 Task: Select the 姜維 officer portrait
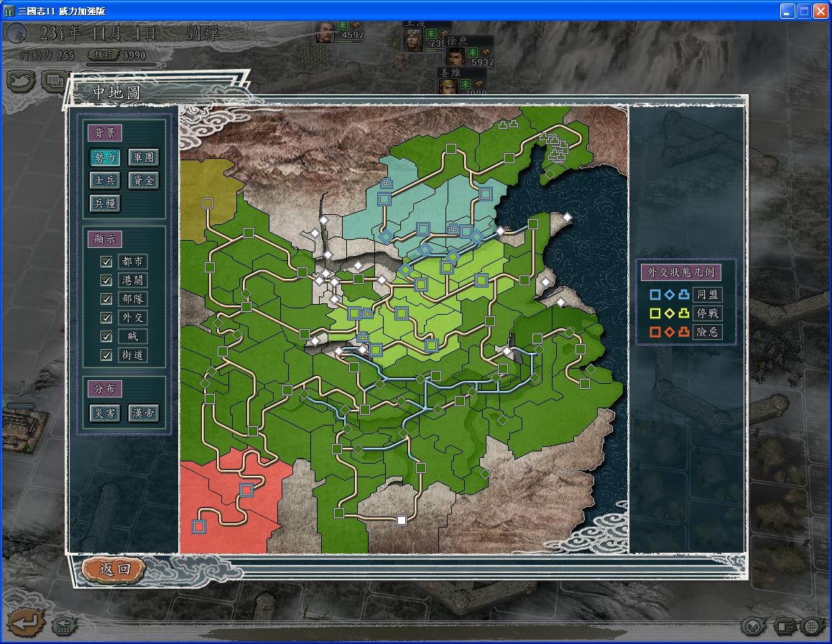(x=449, y=86)
